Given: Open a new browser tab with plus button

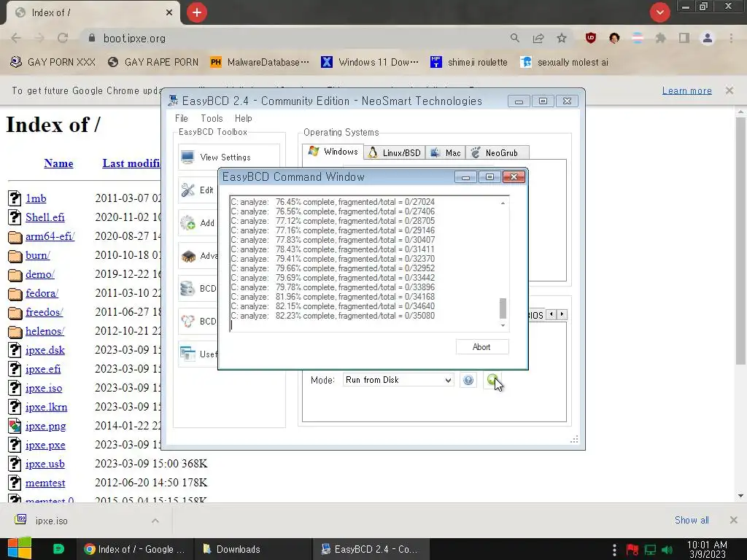Looking at the screenshot, I should pyautogui.click(x=197, y=13).
